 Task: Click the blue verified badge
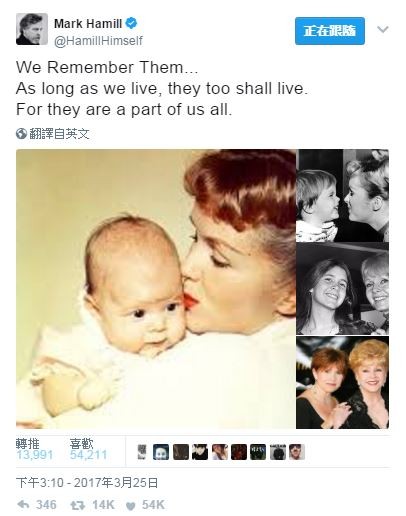click(x=131, y=23)
